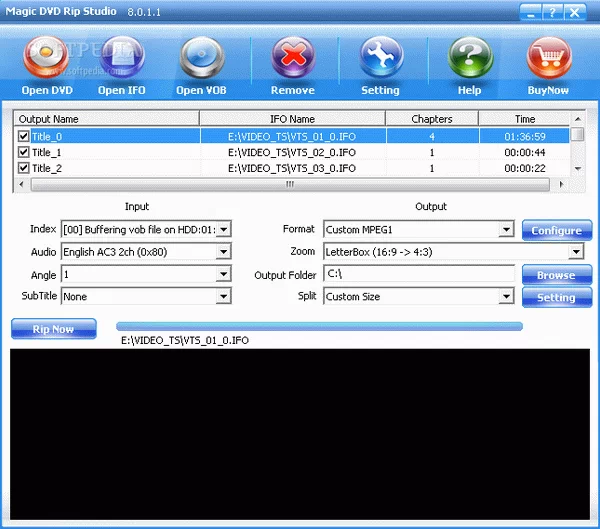
Task: Sort list by Chapters column header
Action: tap(431, 119)
